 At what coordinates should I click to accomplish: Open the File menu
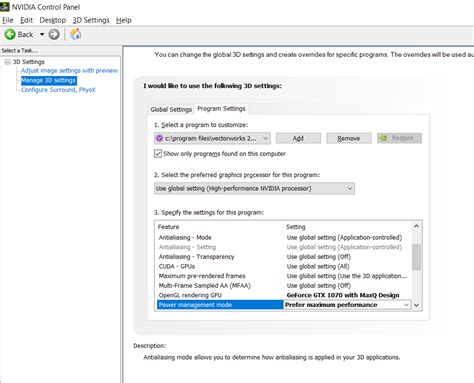(8, 20)
